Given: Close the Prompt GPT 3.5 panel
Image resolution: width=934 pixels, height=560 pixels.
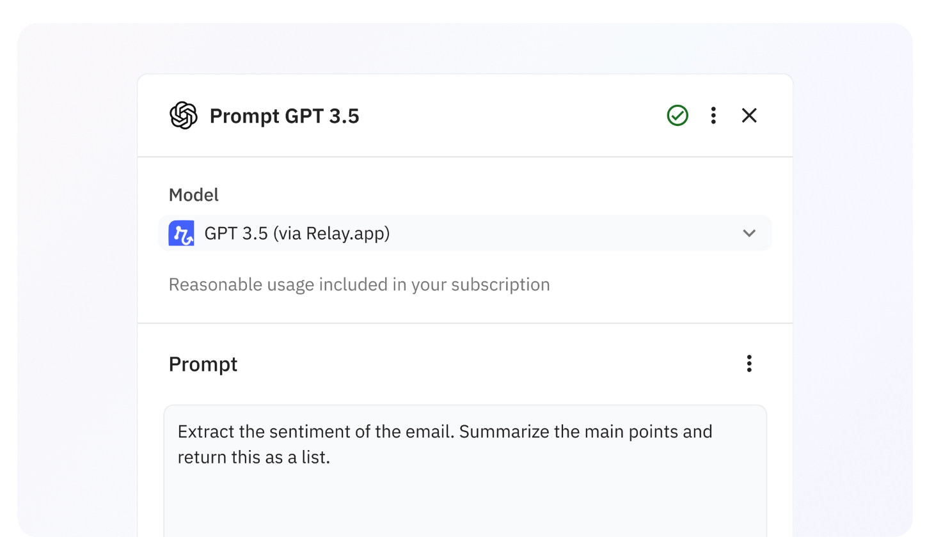Looking at the screenshot, I should (x=749, y=116).
